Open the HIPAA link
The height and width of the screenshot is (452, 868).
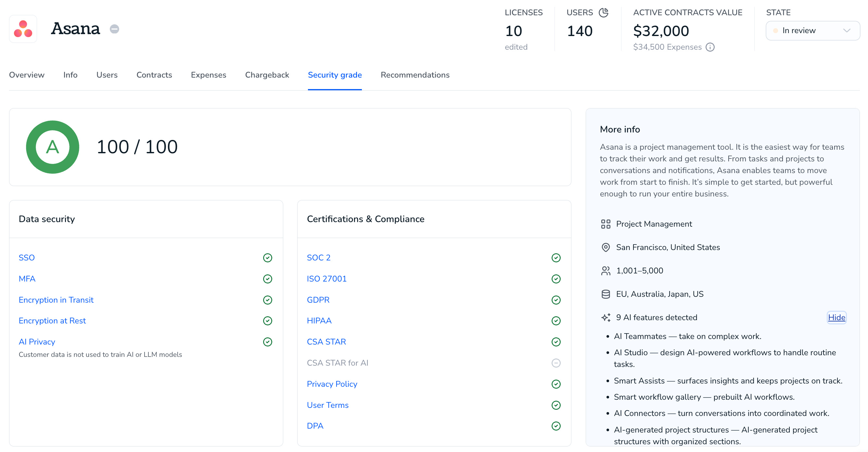coord(319,321)
